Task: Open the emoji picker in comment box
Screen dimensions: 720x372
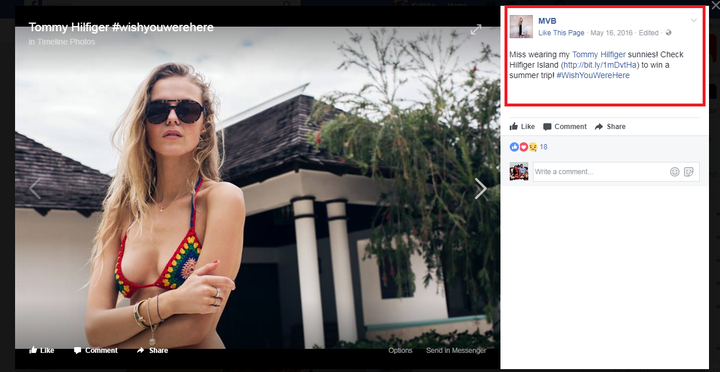Action: pyautogui.click(x=675, y=172)
